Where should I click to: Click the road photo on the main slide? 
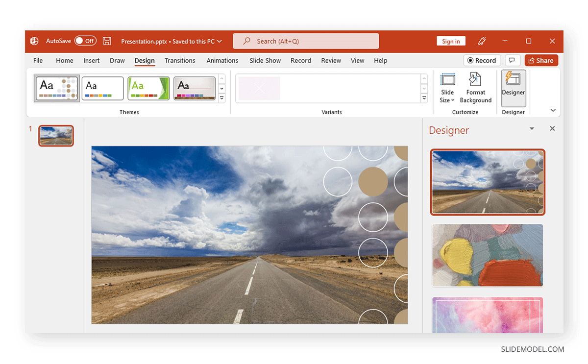point(249,235)
